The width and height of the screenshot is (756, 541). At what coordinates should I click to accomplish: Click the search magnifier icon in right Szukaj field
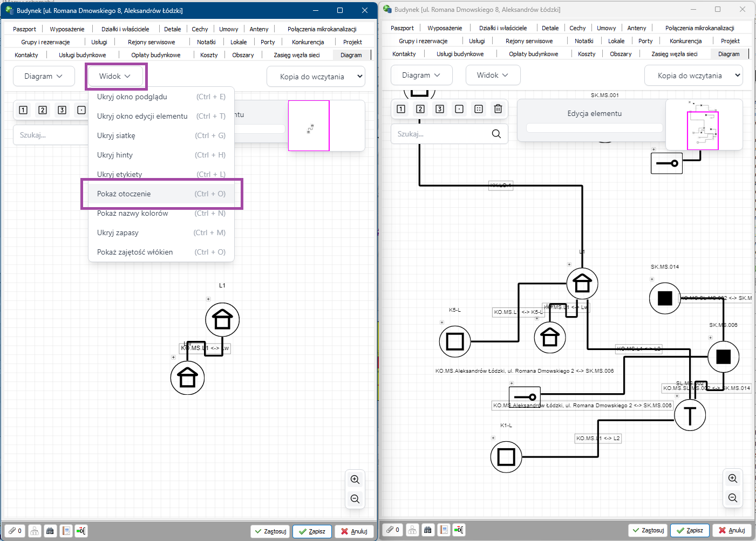(496, 134)
